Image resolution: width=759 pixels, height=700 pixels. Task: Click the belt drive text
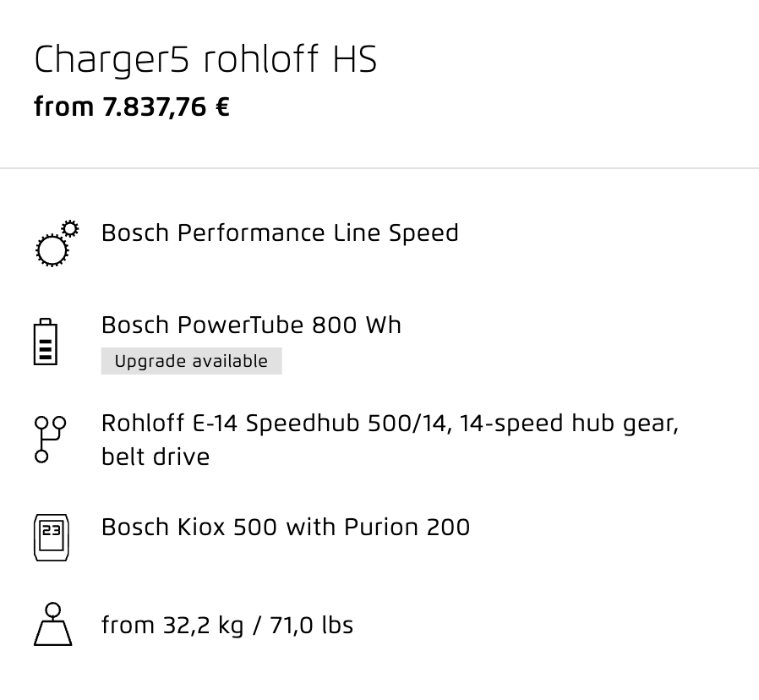coord(156,457)
